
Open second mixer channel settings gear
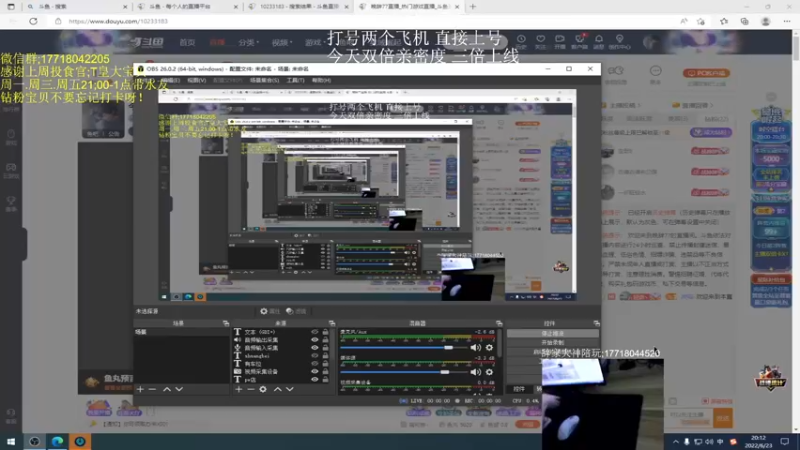(x=489, y=372)
